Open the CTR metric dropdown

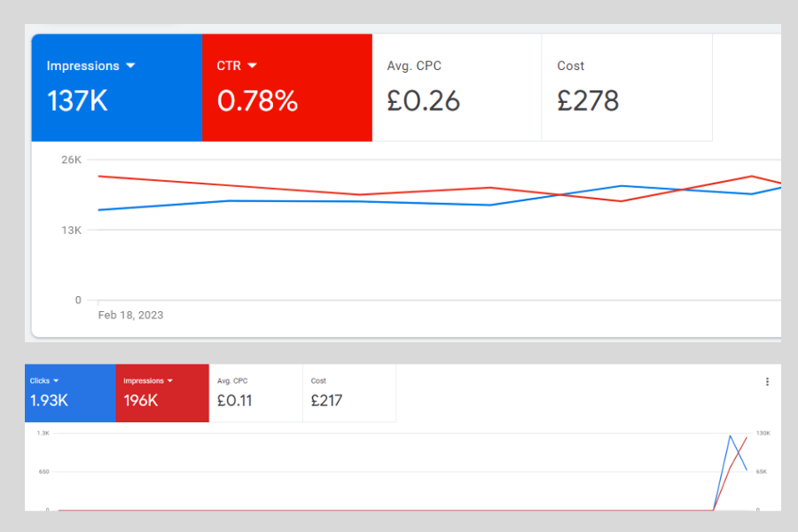coord(254,66)
